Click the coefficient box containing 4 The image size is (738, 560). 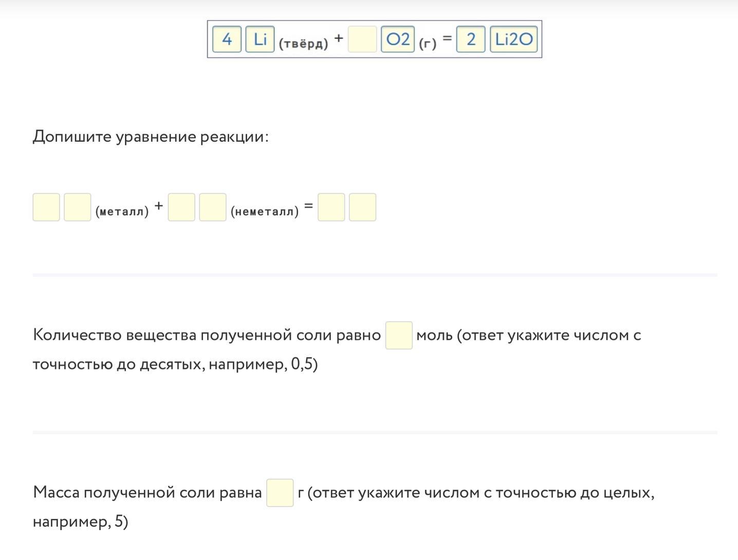(227, 40)
